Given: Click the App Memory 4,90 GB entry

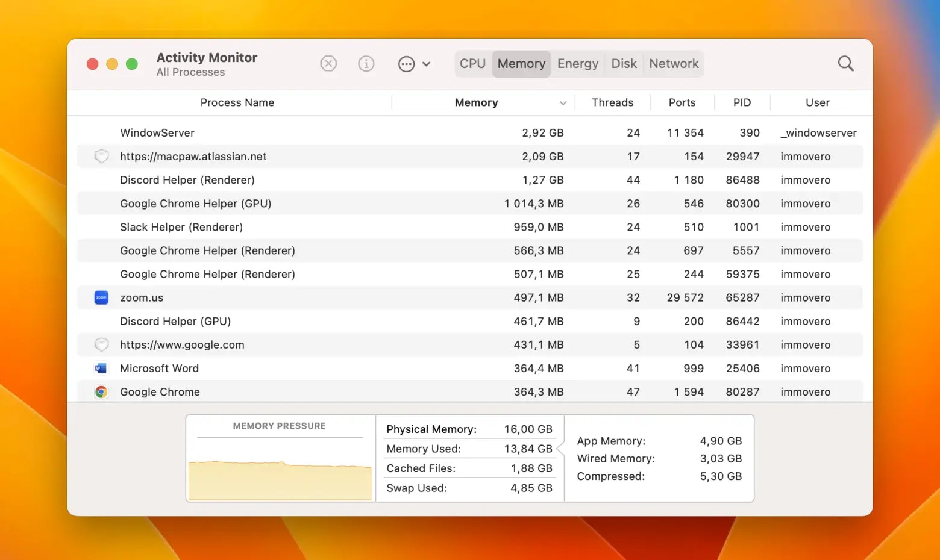Looking at the screenshot, I should pos(659,441).
